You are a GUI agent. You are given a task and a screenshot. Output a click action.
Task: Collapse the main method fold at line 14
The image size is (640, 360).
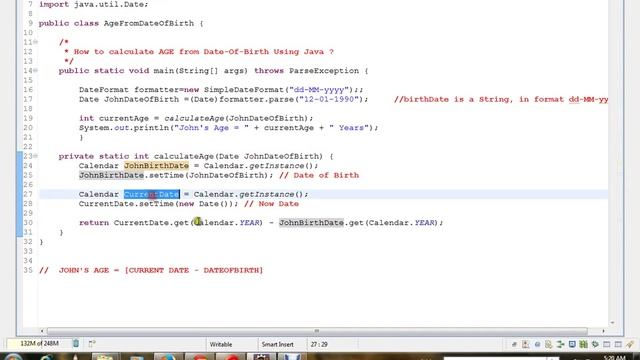(x=36, y=71)
